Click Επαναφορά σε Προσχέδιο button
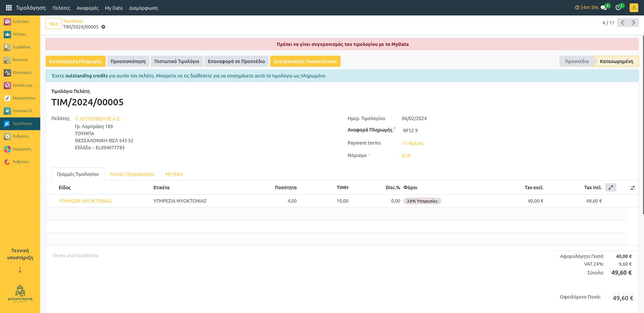Screen dimensions: 644x313 (237, 61)
